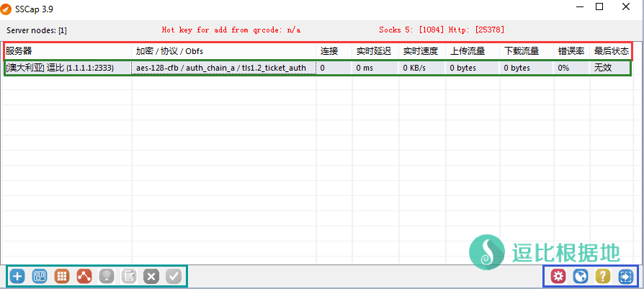Image resolution: width=644 pixels, height=289 pixels.
Task: Sort by the 实时延迟 column header
Action: [373, 51]
